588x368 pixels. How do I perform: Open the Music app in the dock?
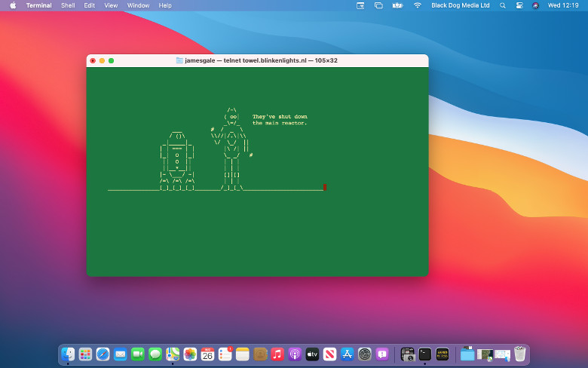pos(277,354)
